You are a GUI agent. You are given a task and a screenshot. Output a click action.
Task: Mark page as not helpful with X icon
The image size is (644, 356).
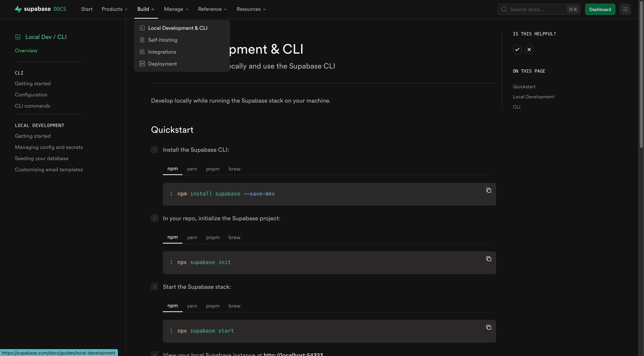pyautogui.click(x=529, y=50)
